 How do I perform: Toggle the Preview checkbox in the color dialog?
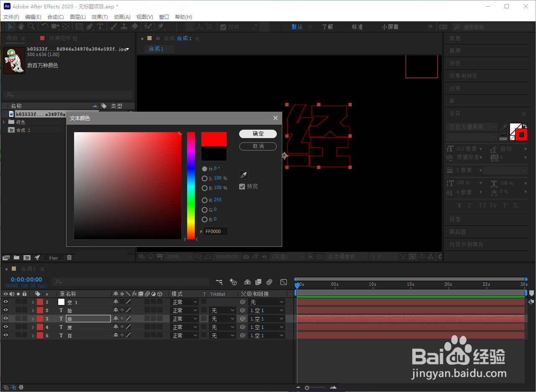242,187
